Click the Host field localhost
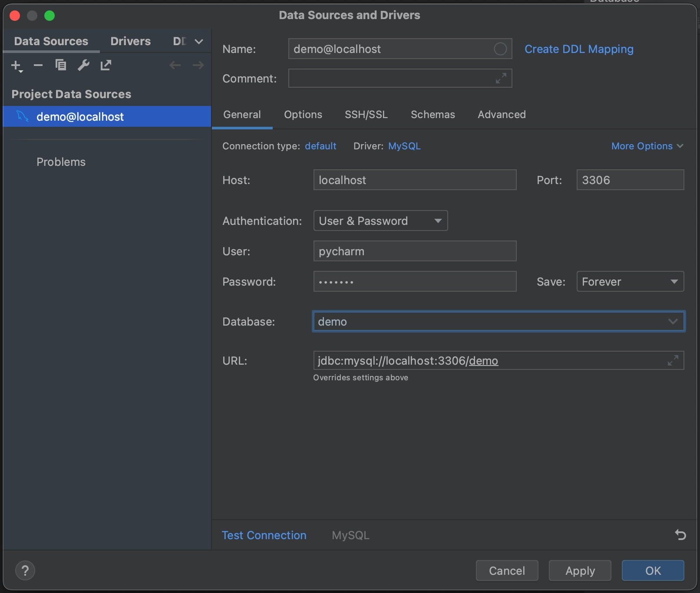This screenshot has width=700, height=593. tap(415, 180)
